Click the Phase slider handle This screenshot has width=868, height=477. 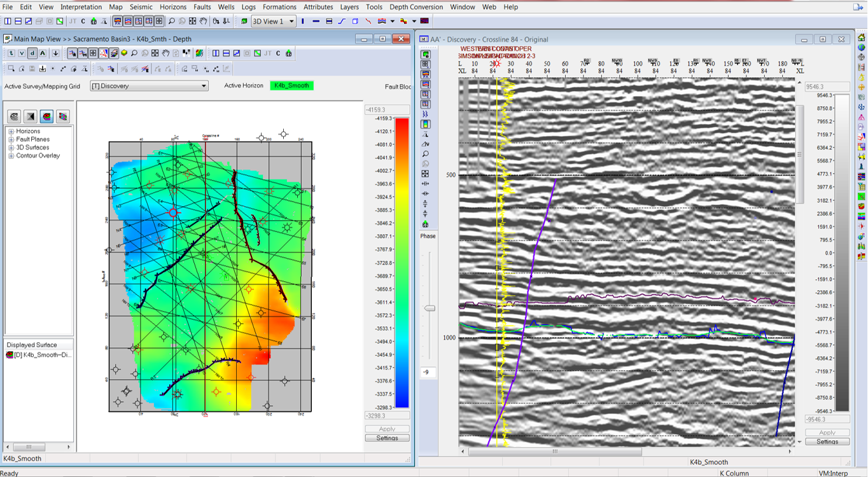430,308
